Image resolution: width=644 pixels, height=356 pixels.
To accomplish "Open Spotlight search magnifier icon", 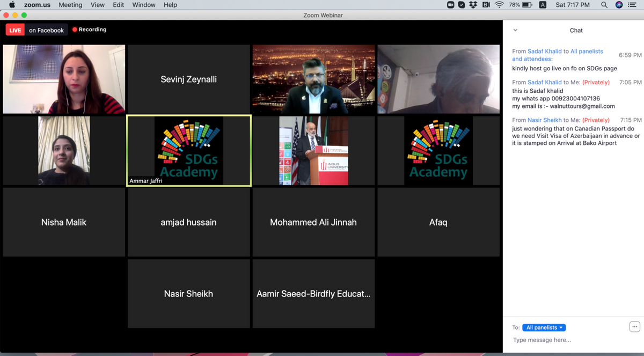I will (x=604, y=5).
